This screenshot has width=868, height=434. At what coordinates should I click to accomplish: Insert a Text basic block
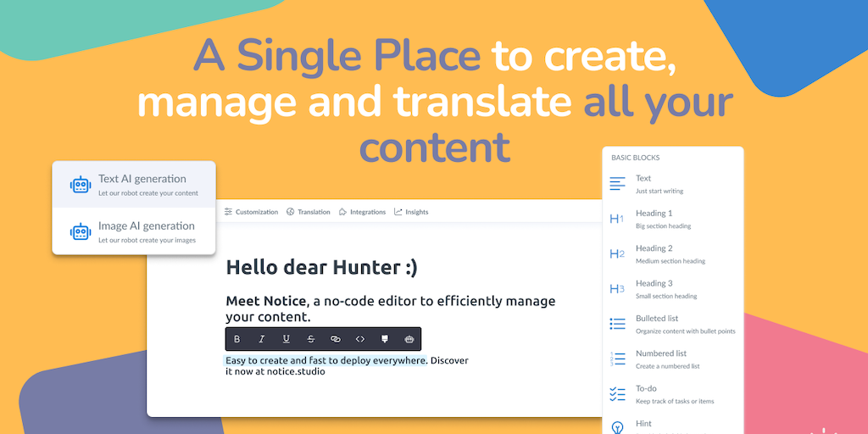click(x=672, y=184)
